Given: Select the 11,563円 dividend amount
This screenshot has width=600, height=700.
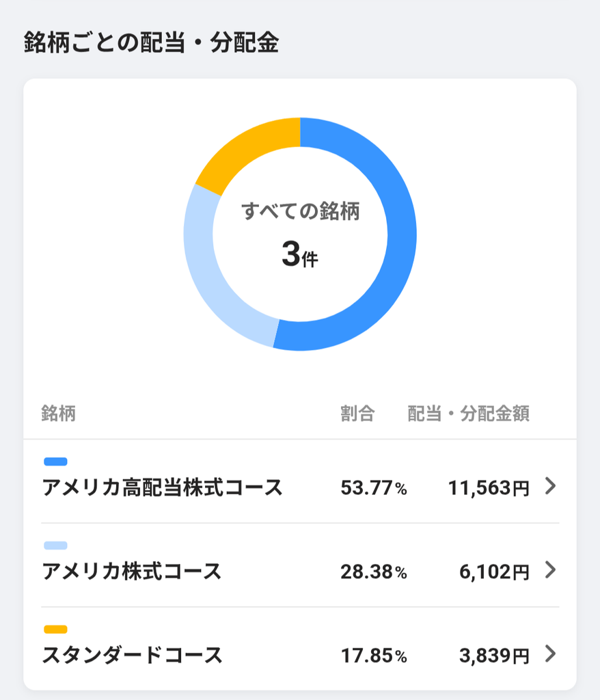Looking at the screenshot, I should [489, 488].
